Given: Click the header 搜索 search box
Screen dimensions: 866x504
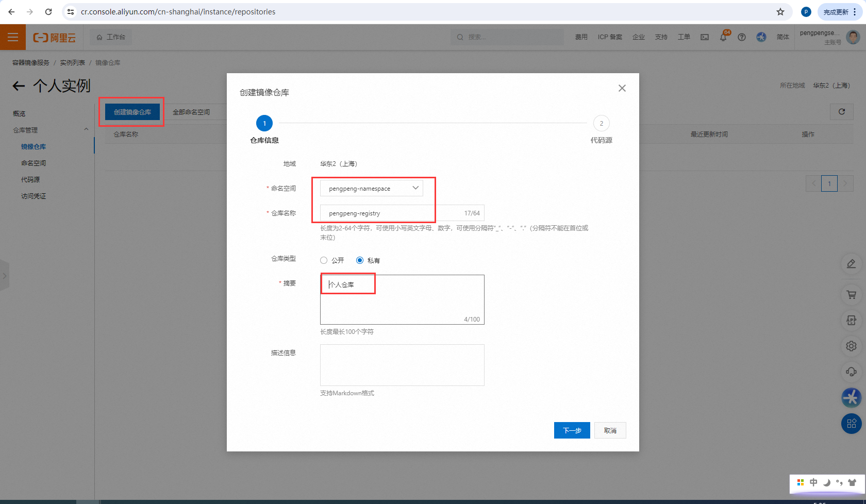Looking at the screenshot, I should pos(507,37).
